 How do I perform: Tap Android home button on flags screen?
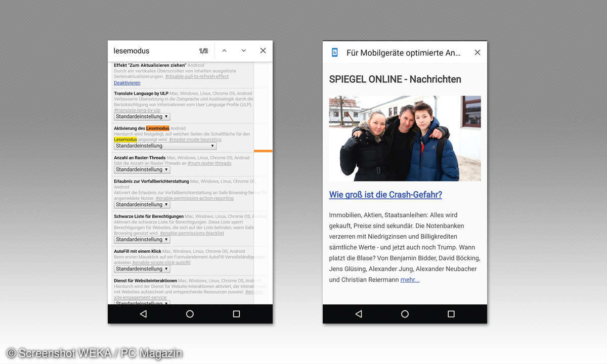[190, 314]
